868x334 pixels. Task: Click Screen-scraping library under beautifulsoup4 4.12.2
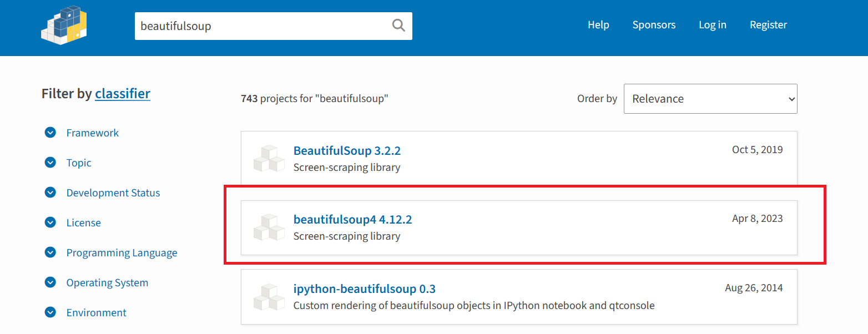click(347, 236)
